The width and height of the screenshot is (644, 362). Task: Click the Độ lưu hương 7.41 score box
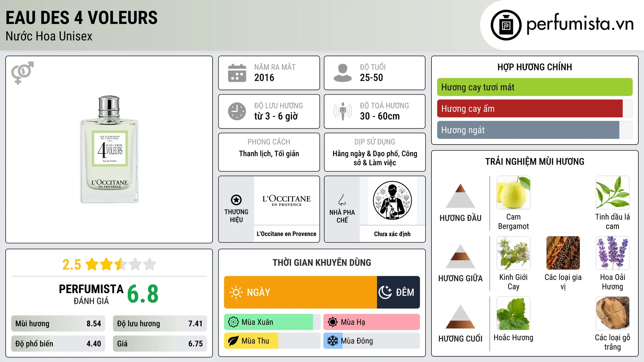pyautogui.click(x=160, y=324)
